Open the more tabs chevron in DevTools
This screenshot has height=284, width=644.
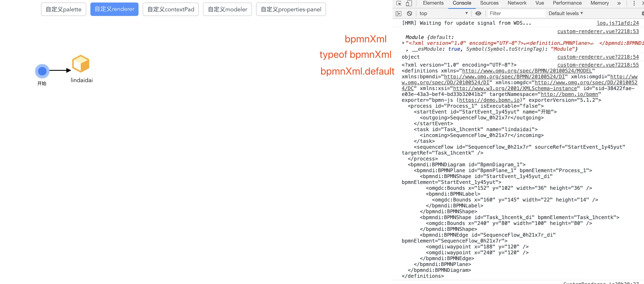click(x=619, y=3)
